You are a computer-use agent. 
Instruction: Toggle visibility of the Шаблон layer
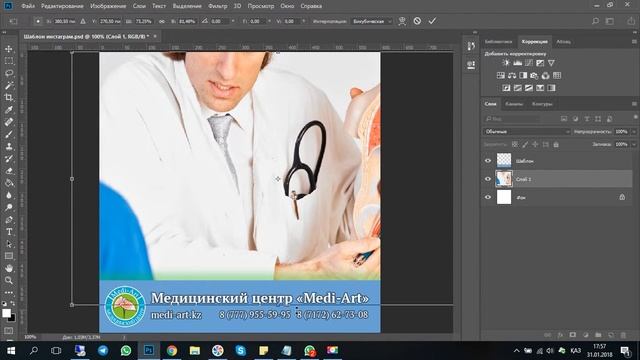tap(488, 161)
